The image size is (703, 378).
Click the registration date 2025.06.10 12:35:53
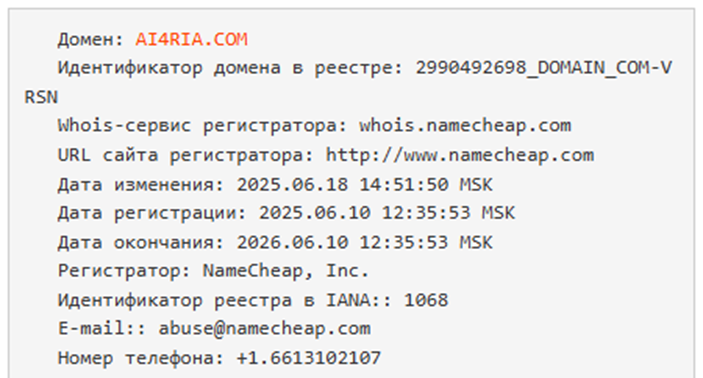[365, 213]
